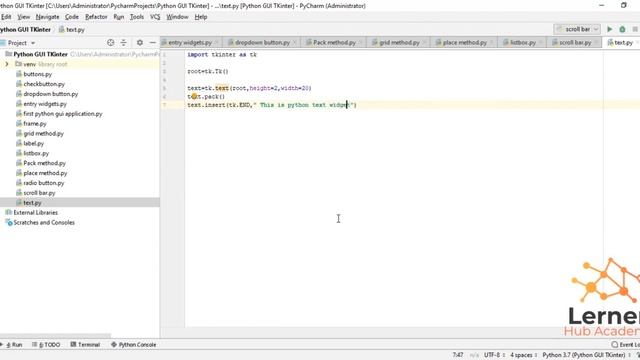This screenshot has width=640, height=360.
Task: Select entry widgets.py in project tree
Action: tap(44, 104)
